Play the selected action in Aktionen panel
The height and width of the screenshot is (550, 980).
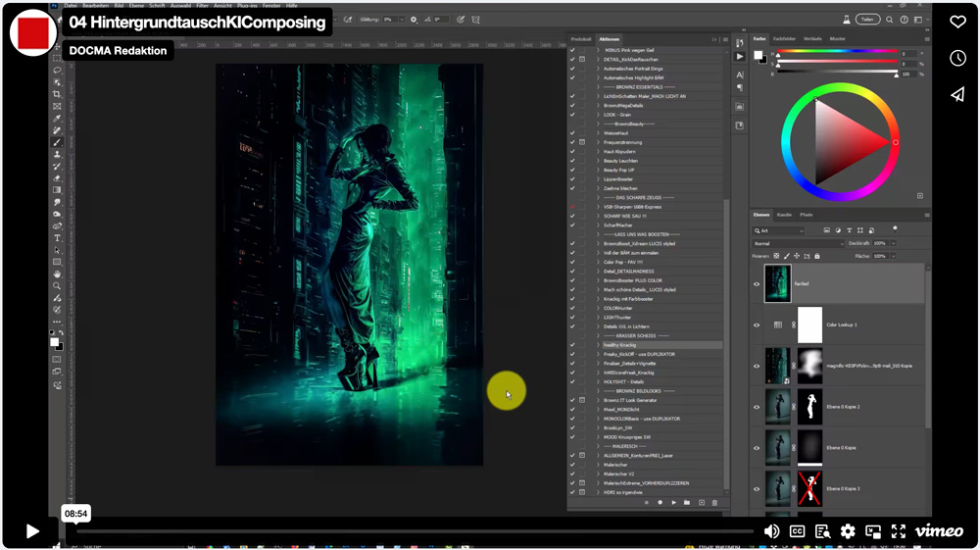pyautogui.click(x=673, y=503)
